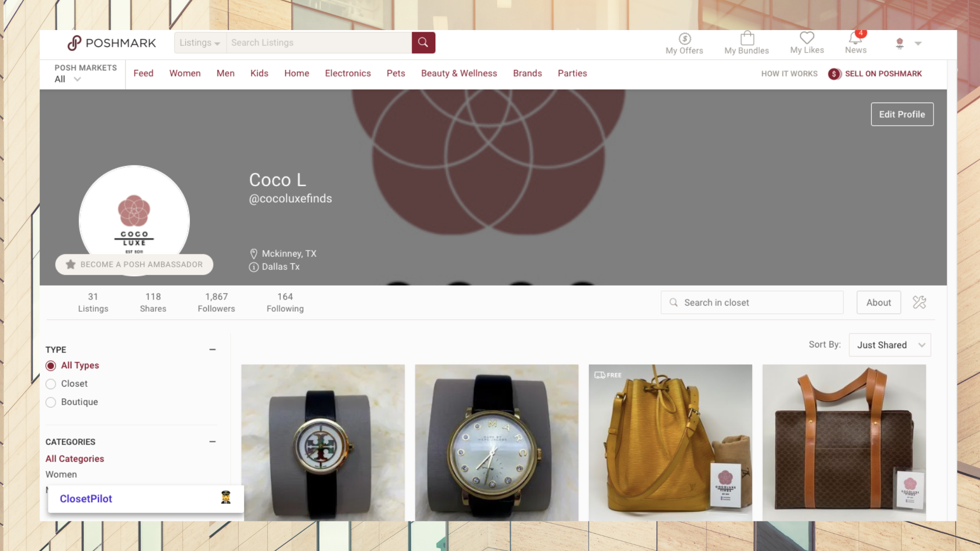Open My Likes heart icon
The image size is (980, 551).
(807, 38)
